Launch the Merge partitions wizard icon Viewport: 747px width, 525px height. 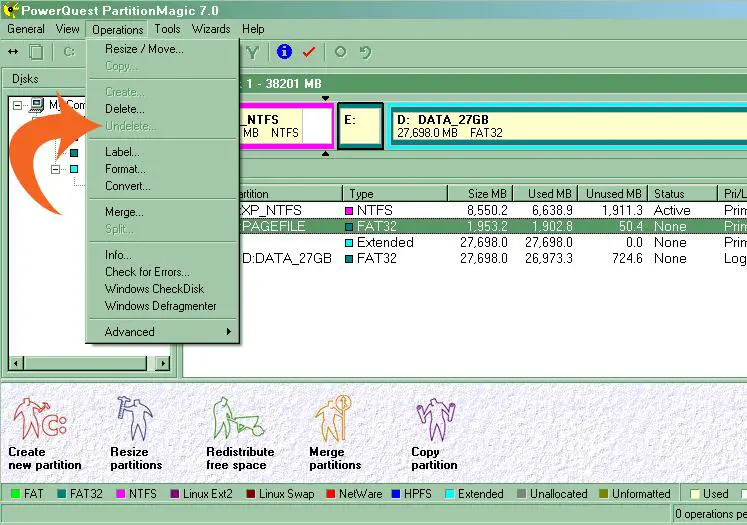tap(333, 418)
